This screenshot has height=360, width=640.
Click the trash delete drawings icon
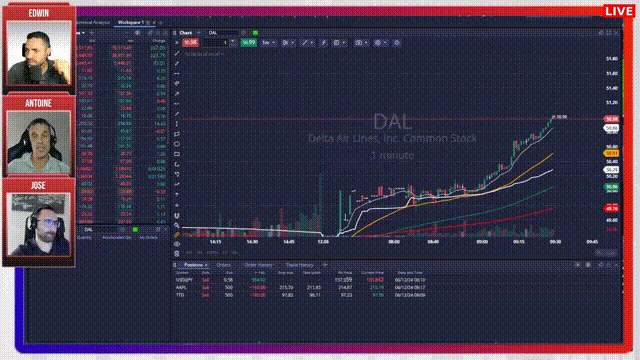point(177,253)
